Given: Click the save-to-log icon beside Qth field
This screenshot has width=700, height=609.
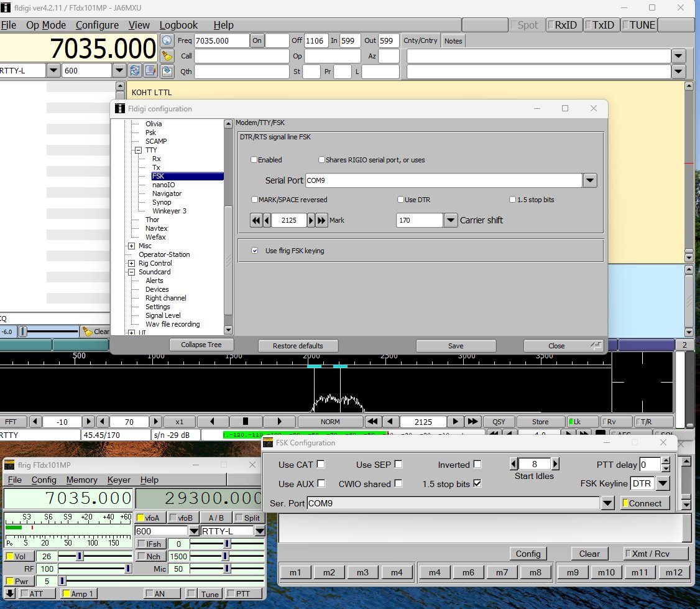Looking at the screenshot, I should coord(167,71).
